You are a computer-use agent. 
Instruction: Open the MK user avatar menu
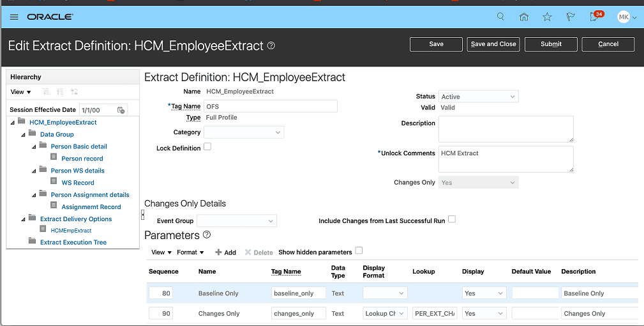[627, 17]
